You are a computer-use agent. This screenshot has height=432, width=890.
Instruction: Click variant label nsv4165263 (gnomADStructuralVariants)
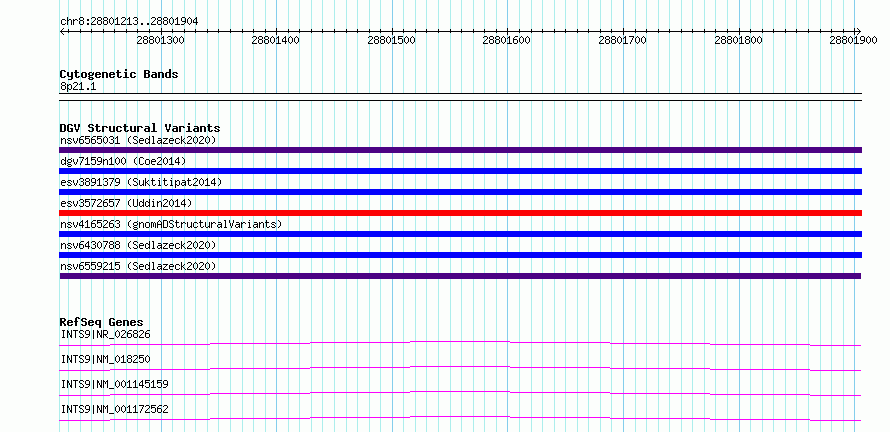point(171,224)
